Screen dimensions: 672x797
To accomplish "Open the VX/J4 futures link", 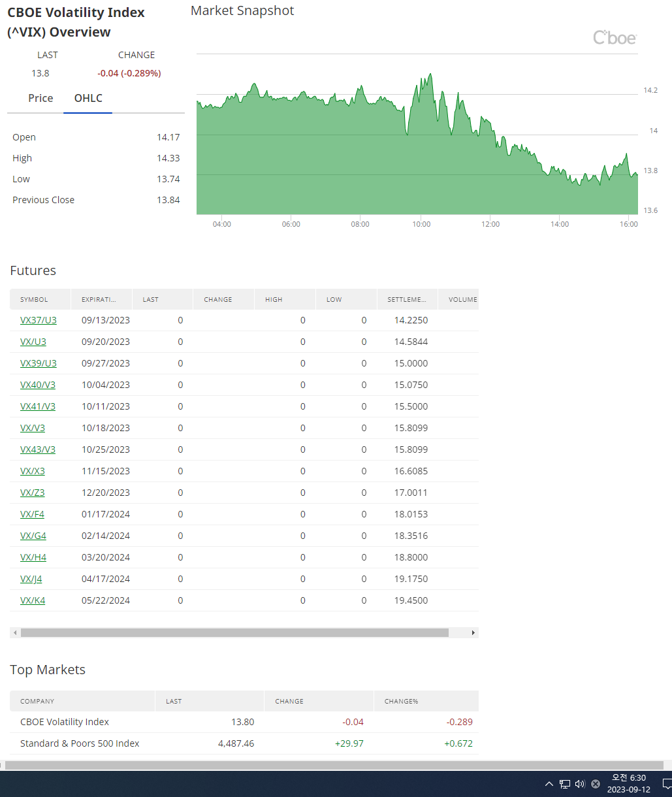I will coord(31,579).
